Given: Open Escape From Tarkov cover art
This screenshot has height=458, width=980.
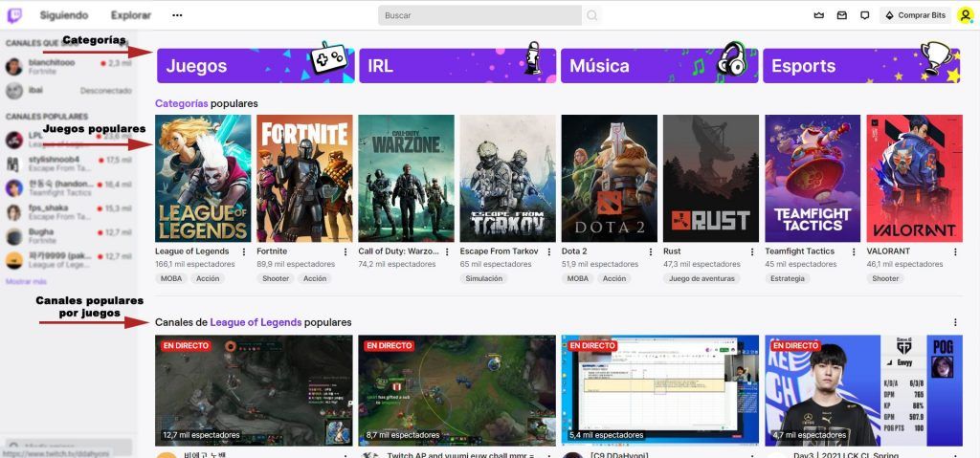Looking at the screenshot, I should (507, 179).
